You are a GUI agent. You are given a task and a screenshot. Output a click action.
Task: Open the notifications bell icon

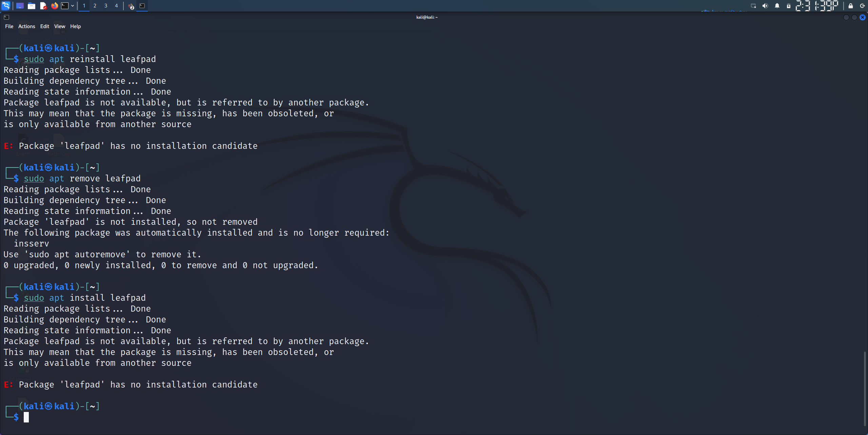pyautogui.click(x=777, y=6)
